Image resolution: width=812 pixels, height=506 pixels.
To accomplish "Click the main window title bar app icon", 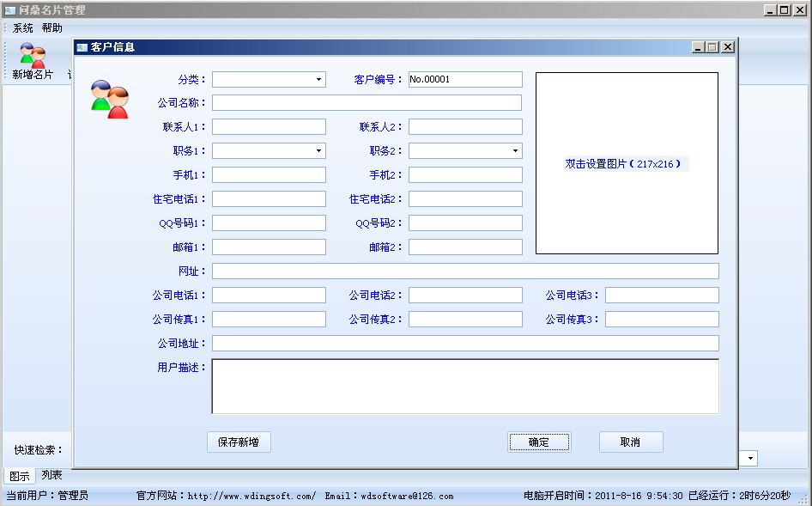I will click(9, 9).
